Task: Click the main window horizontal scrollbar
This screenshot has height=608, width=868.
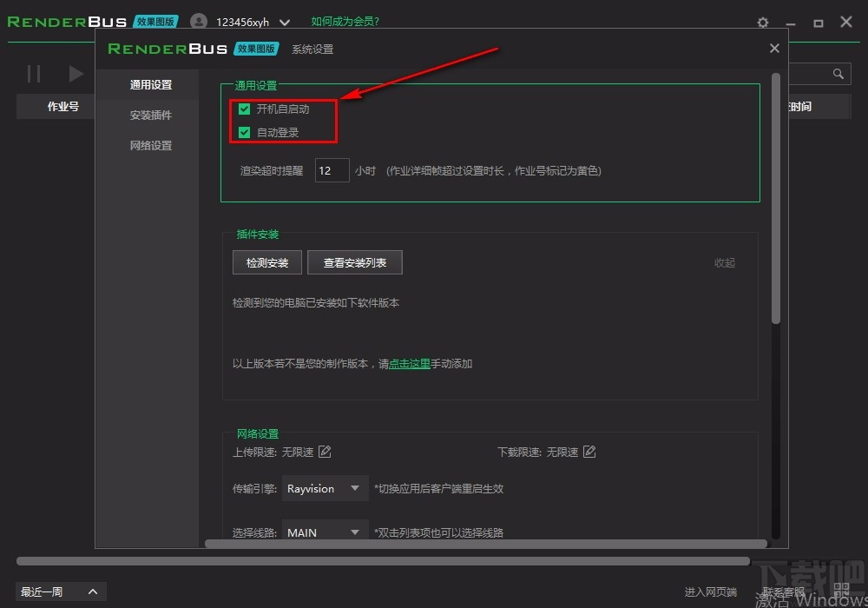Action: click(383, 561)
